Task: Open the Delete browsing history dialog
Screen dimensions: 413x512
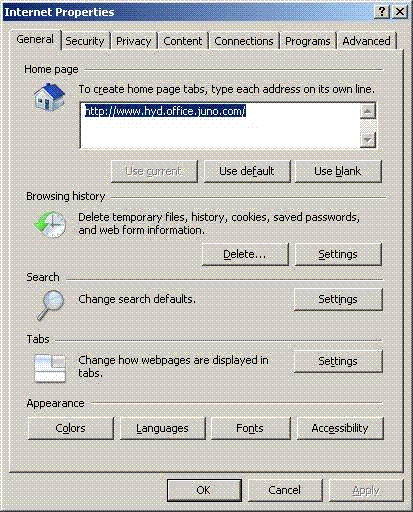Action: coord(245,254)
